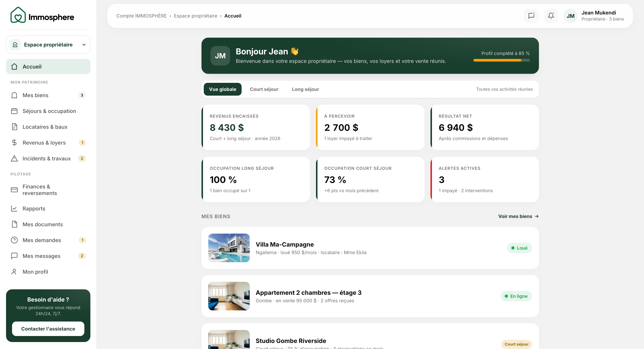Click the arrow next to Voir mes biens
Image resolution: width=644 pixels, height=349 pixels.
click(x=536, y=216)
